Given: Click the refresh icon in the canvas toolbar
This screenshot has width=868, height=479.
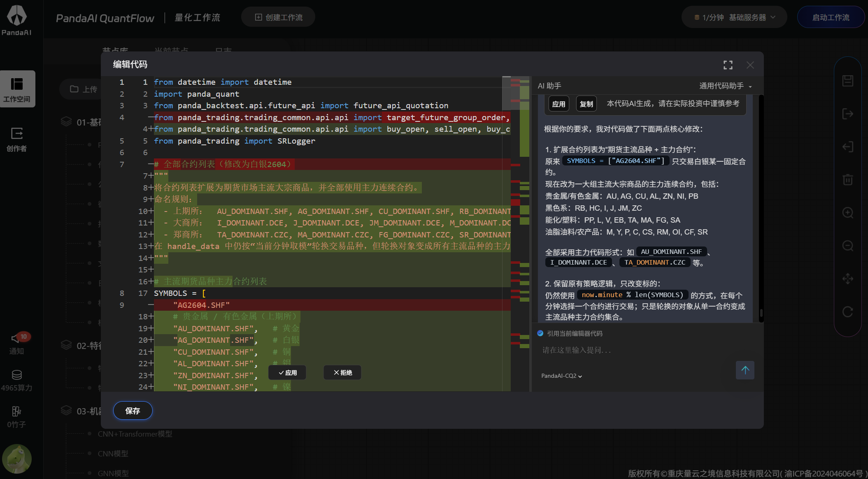Looking at the screenshot, I should click(848, 312).
